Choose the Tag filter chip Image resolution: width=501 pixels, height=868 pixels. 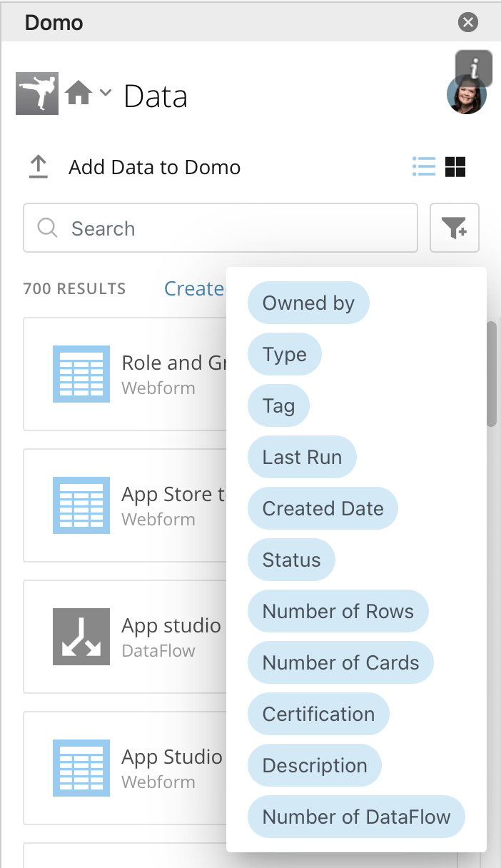coord(278,406)
